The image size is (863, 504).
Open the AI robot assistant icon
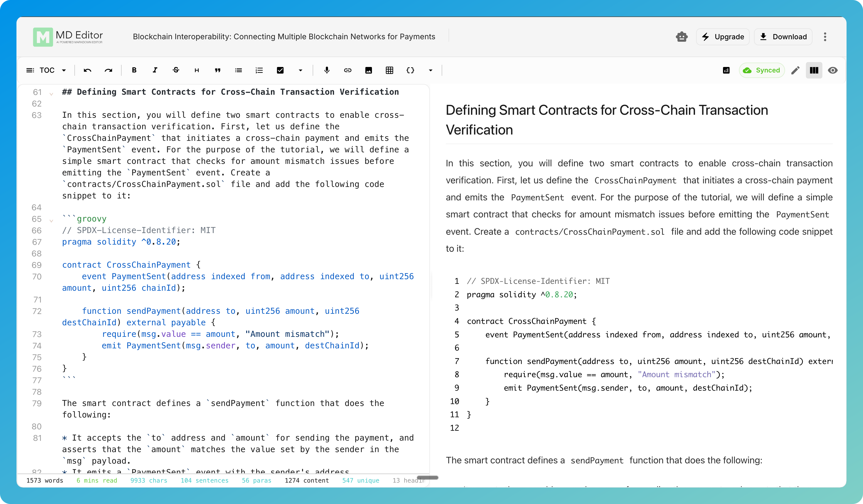point(682,37)
